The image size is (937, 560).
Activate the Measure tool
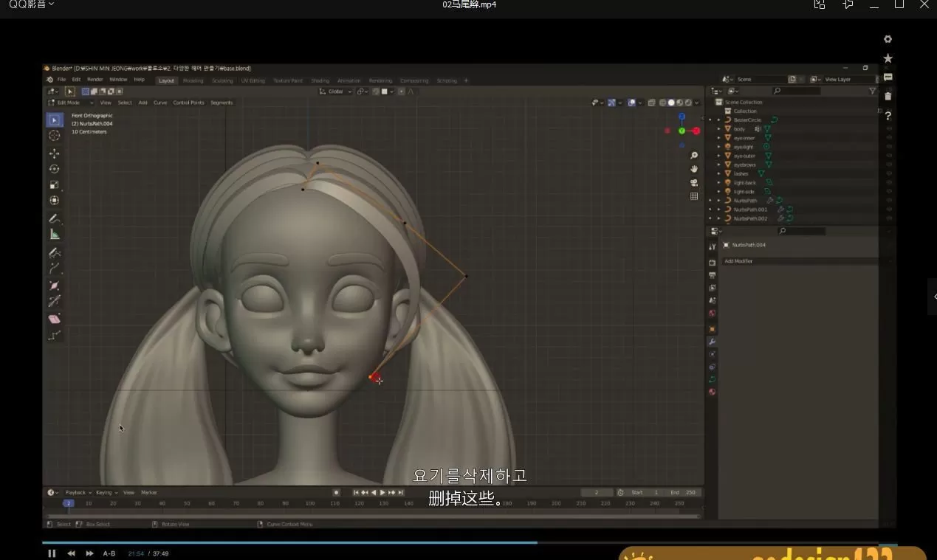(54, 234)
